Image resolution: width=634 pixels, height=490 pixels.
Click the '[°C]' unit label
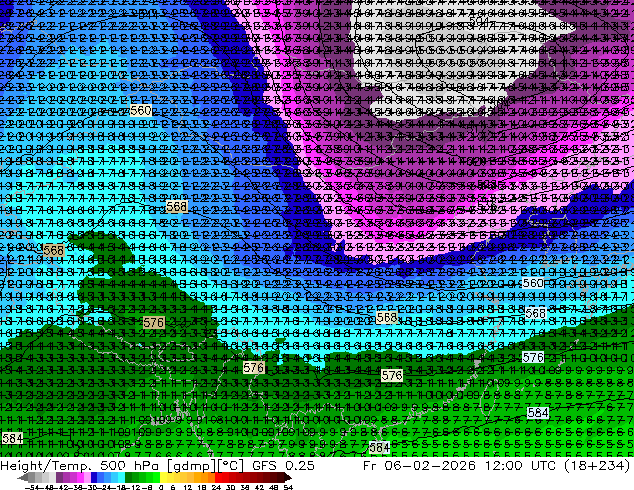(x=230, y=466)
